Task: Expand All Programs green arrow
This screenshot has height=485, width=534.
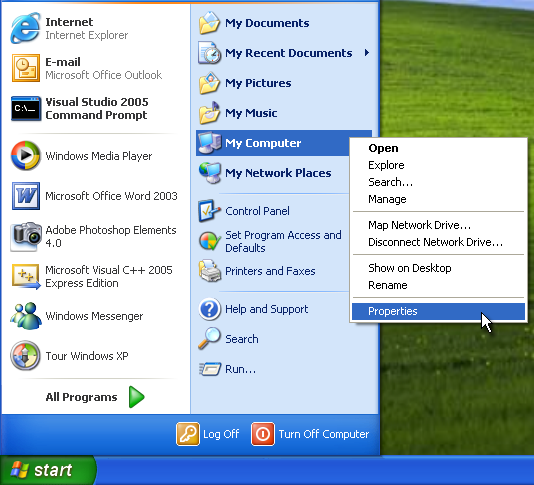Action: (137, 397)
